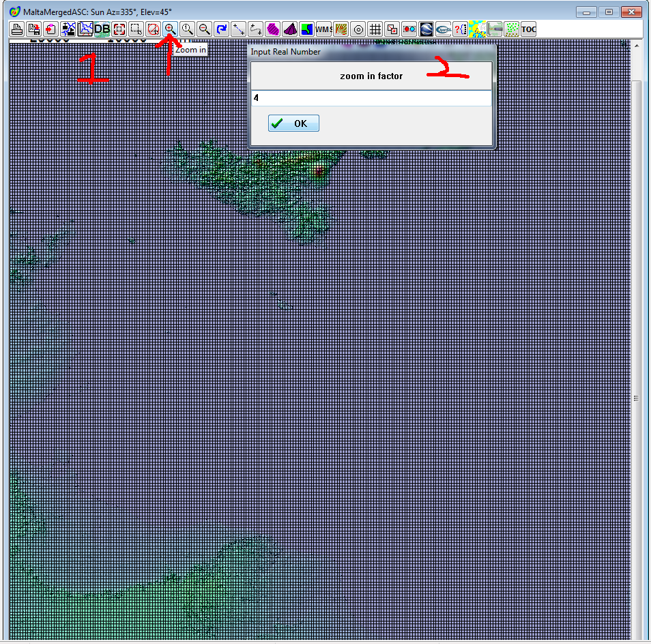The height and width of the screenshot is (644, 651).
Task: Click the overlapping squares arrow icon
Action: coord(392,29)
